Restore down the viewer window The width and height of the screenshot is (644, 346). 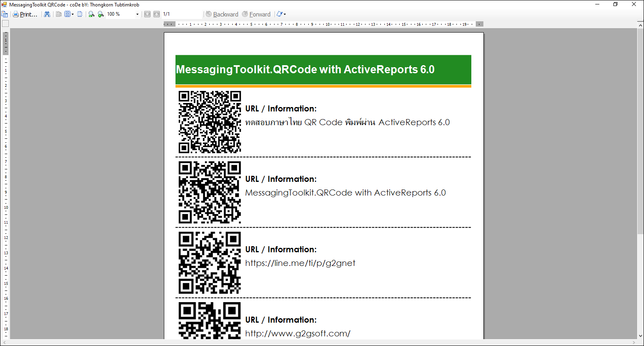pyautogui.click(x=615, y=4)
